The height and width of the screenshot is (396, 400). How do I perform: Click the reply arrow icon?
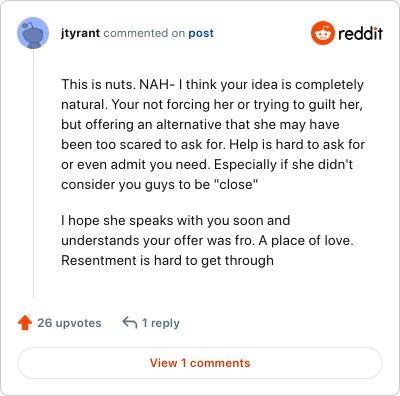point(130,323)
